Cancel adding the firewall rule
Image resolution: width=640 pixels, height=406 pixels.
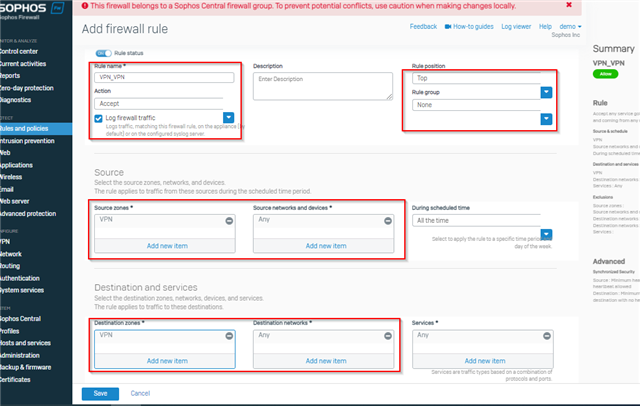140,393
